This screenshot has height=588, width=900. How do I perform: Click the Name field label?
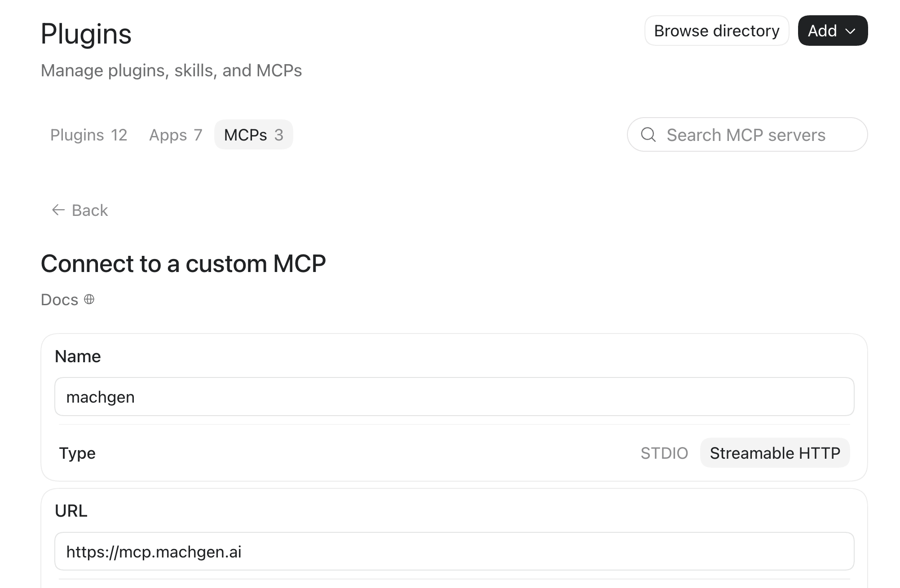point(78,356)
